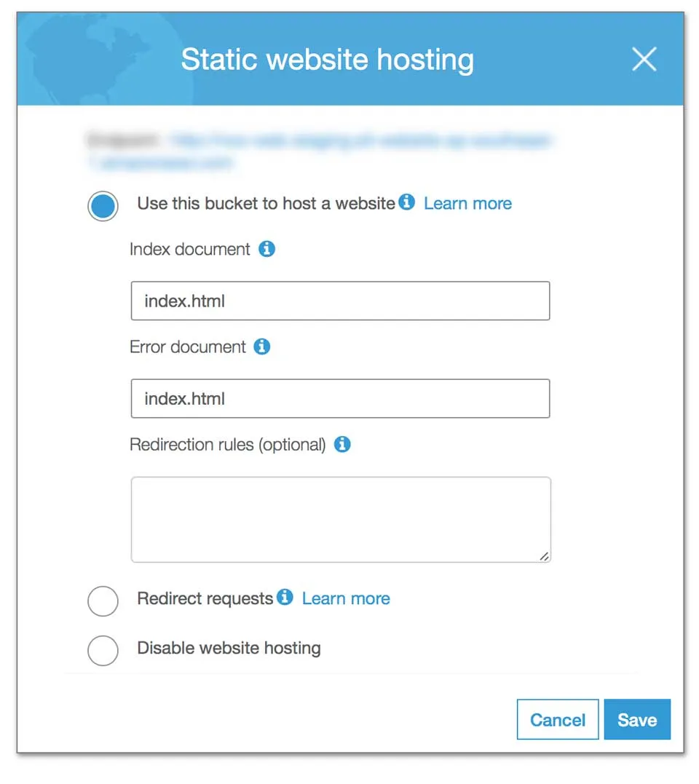The width and height of the screenshot is (699, 784).
Task: Follow the 'Learn more' link beside Redirect requests
Action: tap(346, 598)
